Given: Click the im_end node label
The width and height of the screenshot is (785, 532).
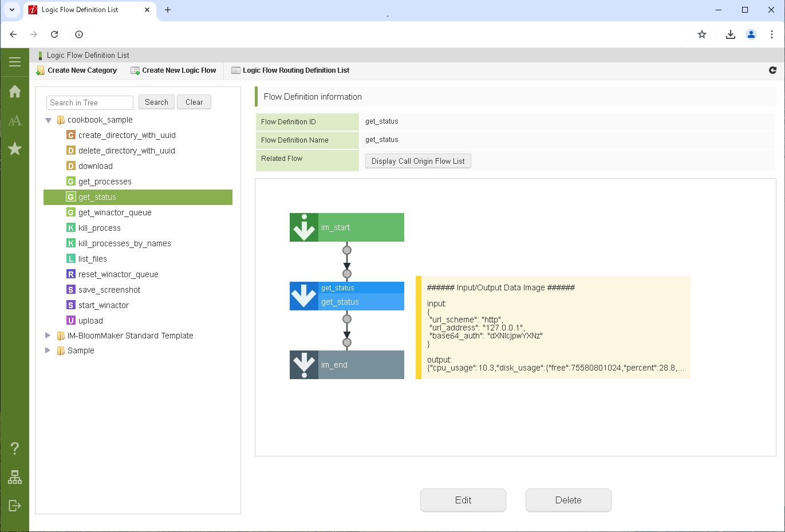Looking at the screenshot, I should point(334,365).
